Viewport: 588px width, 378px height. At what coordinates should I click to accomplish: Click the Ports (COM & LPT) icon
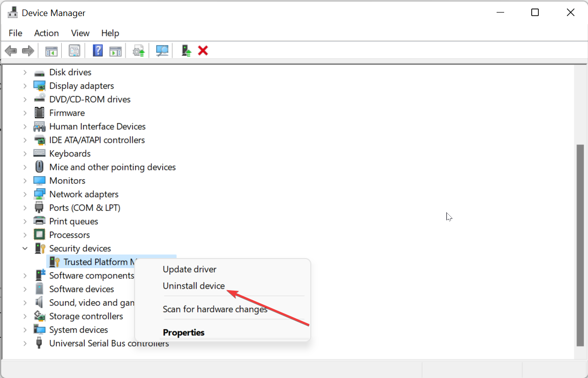pos(39,207)
